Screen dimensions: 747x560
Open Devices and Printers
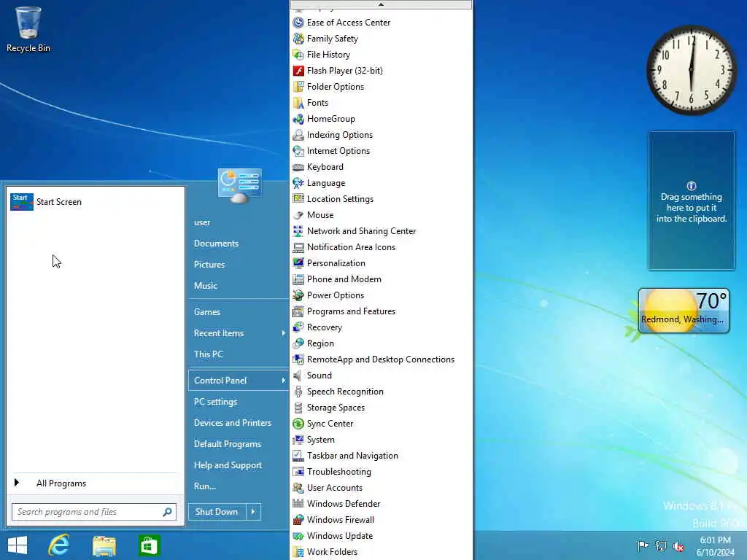click(233, 423)
